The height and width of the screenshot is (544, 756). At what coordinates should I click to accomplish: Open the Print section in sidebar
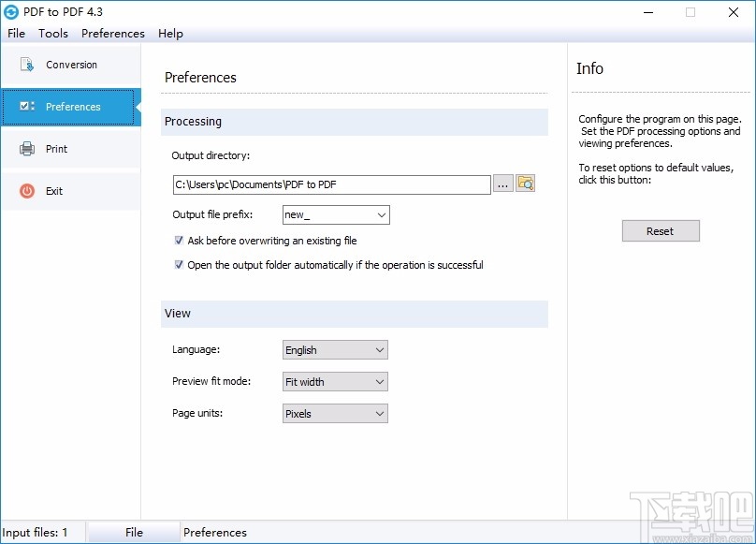coord(71,149)
